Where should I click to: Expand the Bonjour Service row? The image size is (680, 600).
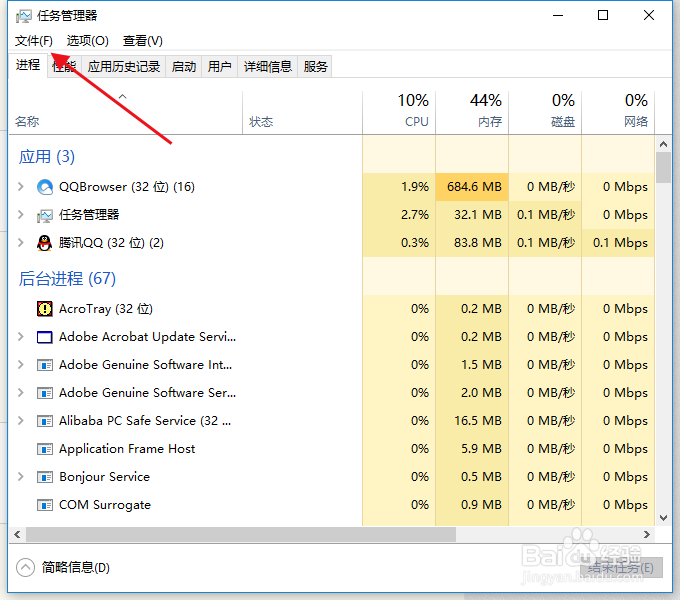pos(20,476)
